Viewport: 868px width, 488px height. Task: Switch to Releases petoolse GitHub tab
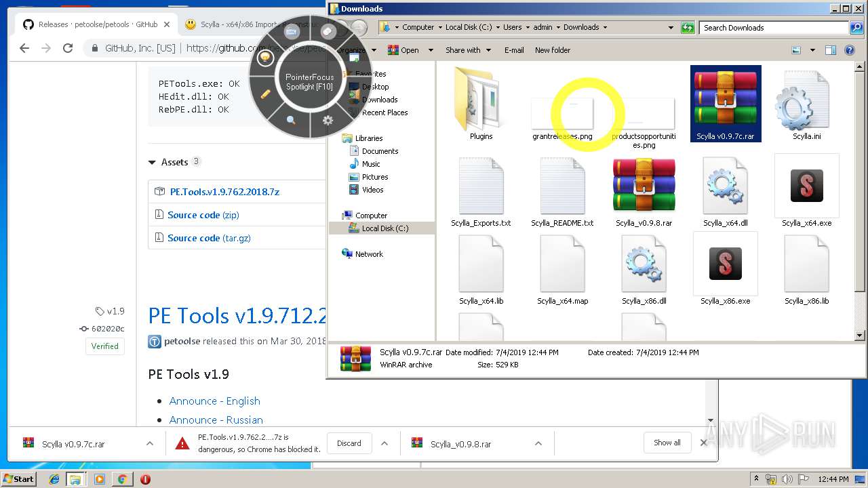(x=97, y=24)
